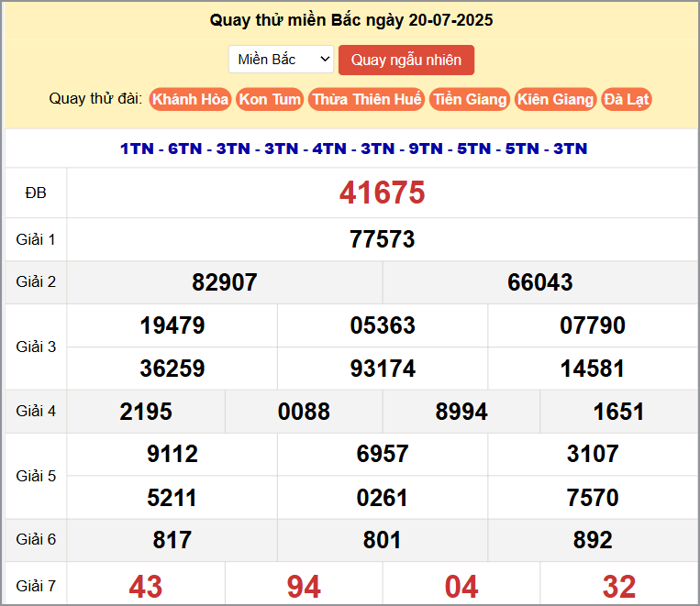Click Giải 7 number 43

pos(146,587)
